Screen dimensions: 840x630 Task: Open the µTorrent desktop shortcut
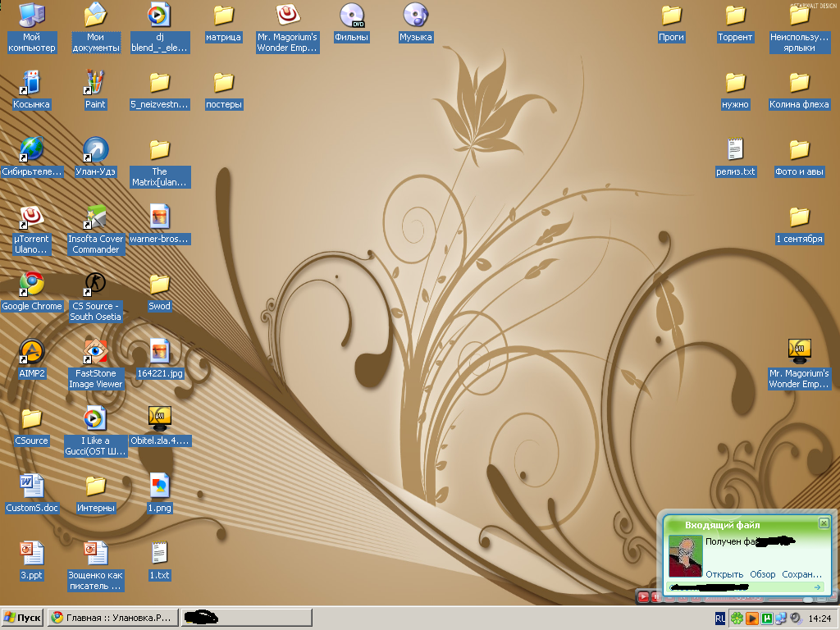click(31, 217)
